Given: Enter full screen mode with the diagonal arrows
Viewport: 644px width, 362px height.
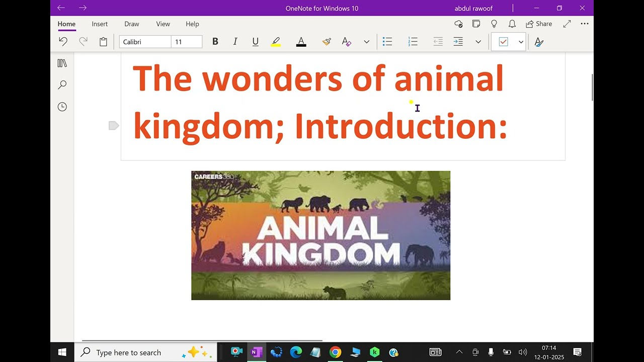Looking at the screenshot, I should tap(567, 24).
